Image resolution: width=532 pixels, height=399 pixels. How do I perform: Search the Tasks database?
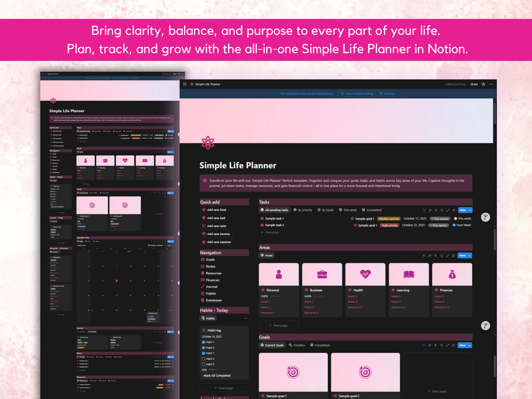[x=442, y=210]
